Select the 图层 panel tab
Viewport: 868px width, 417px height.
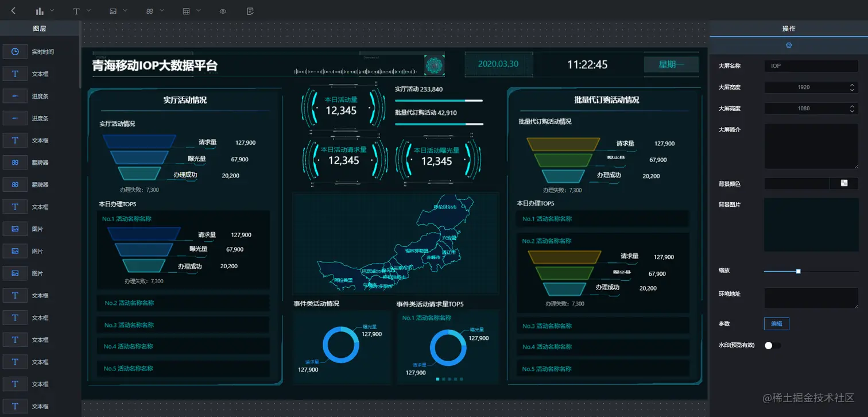coord(40,28)
